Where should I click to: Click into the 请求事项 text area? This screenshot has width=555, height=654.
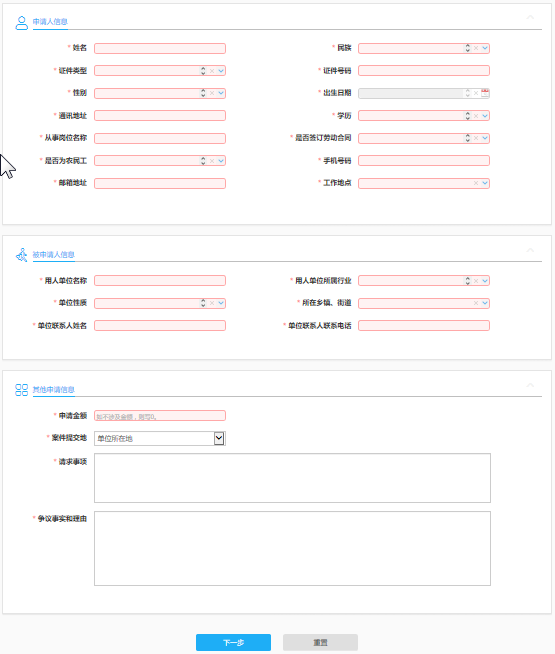(292, 478)
